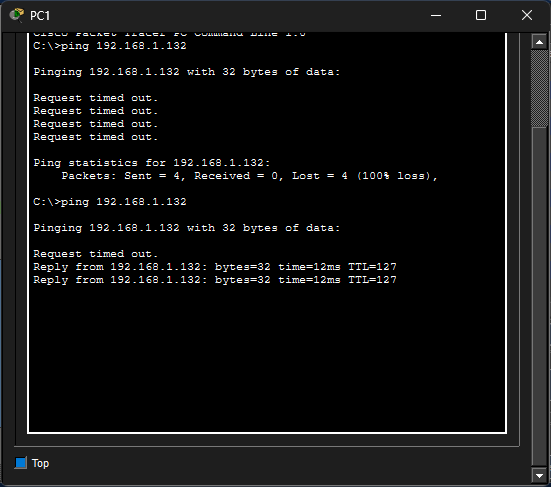Click the second 'Pinging 192.168.1.132 with 32 bytes' line
This screenshot has width=551, height=487.
[x=187, y=228]
